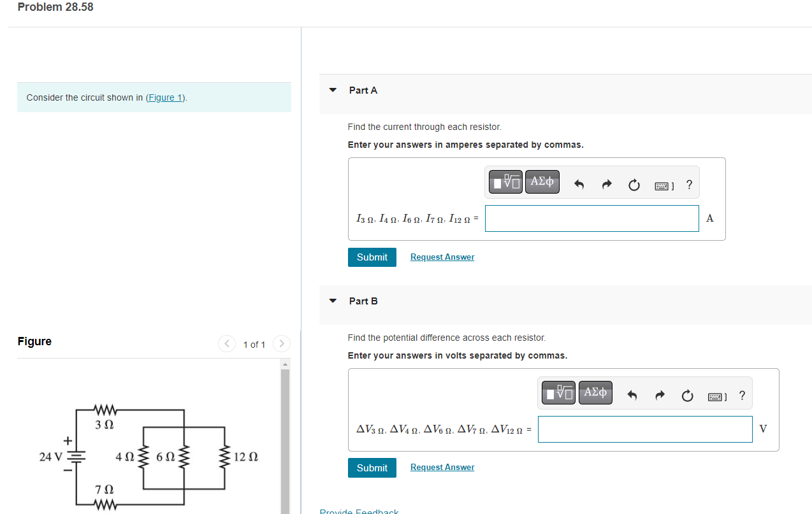Request the answer for Part A

442,257
